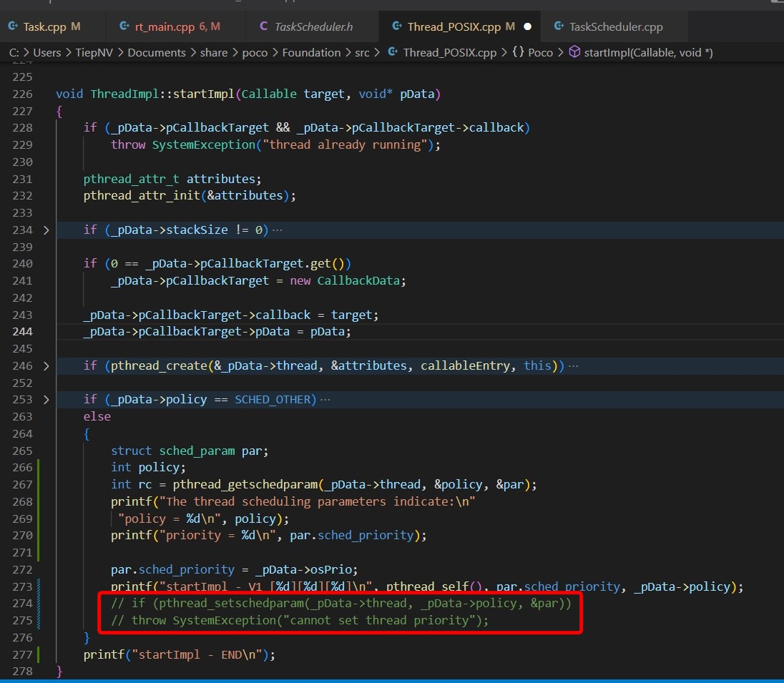
Task: Click the C++ file icon on rt_main.cpp tab
Action: [x=124, y=26]
